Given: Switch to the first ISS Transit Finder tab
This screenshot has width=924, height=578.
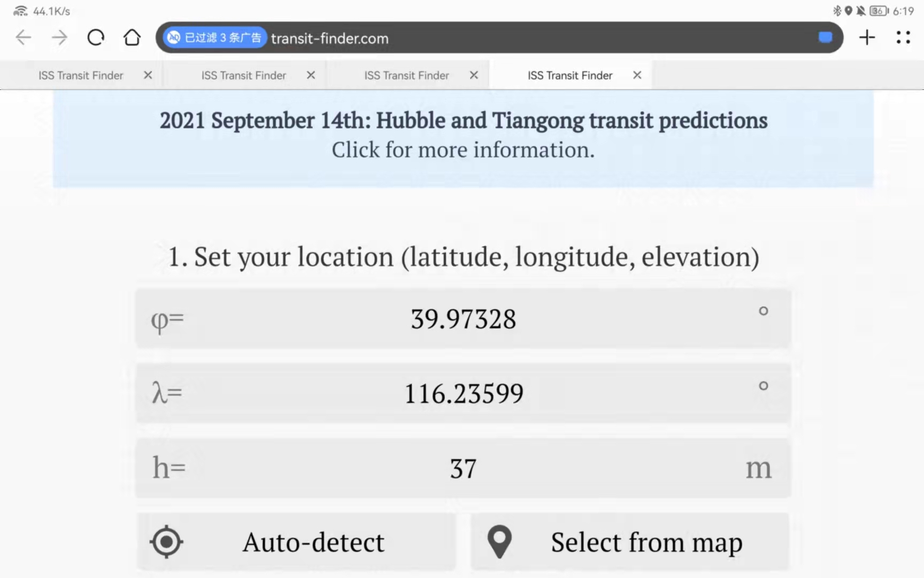Looking at the screenshot, I should (x=81, y=75).
